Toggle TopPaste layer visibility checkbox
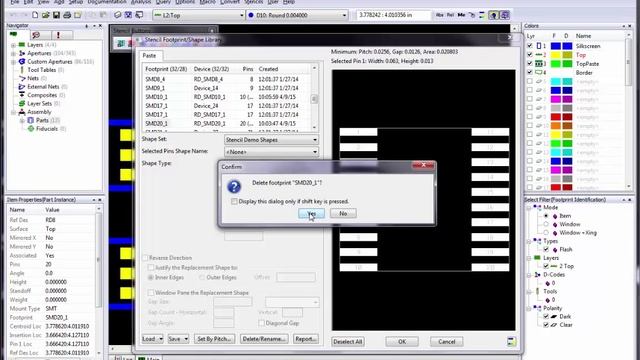640x360 pixels. 530,64
